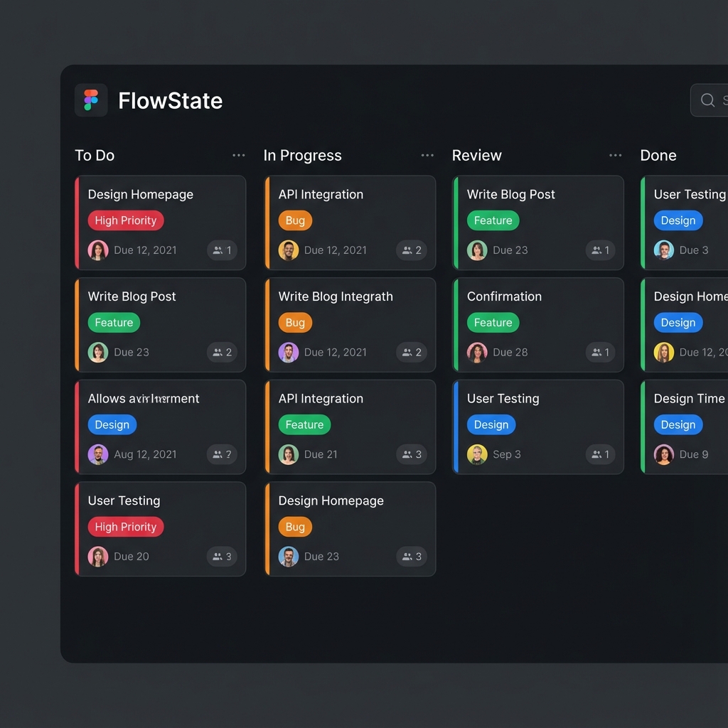Click the blue Design tag on the Sep 3 card
The width and height of the screenshot is (728, 728).
point(491,425)
